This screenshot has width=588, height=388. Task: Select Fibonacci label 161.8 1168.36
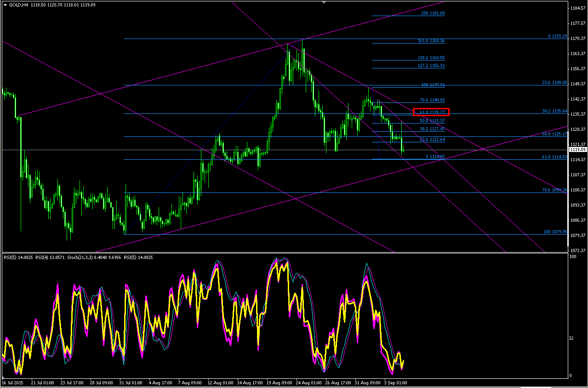click(431, 40)
